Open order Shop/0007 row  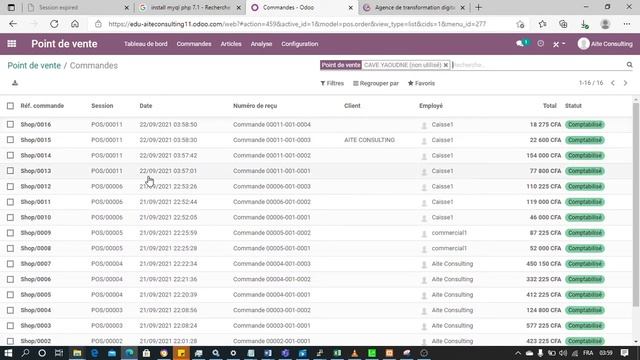[x=317, y=264]
